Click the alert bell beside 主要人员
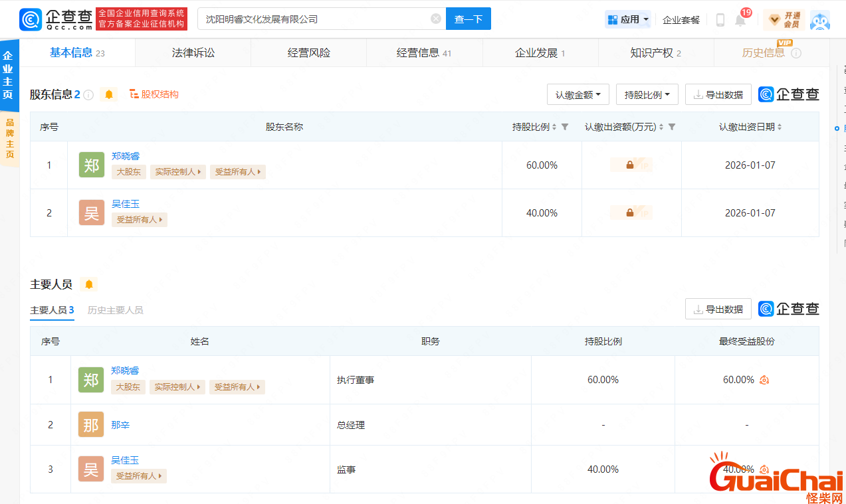 point(88,284)
